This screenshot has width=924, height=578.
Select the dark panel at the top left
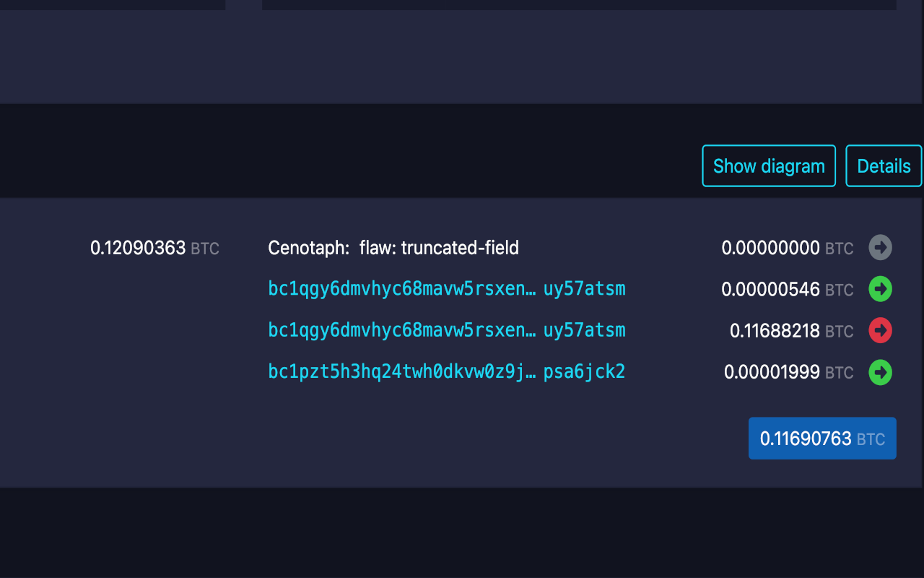(112, 4)
